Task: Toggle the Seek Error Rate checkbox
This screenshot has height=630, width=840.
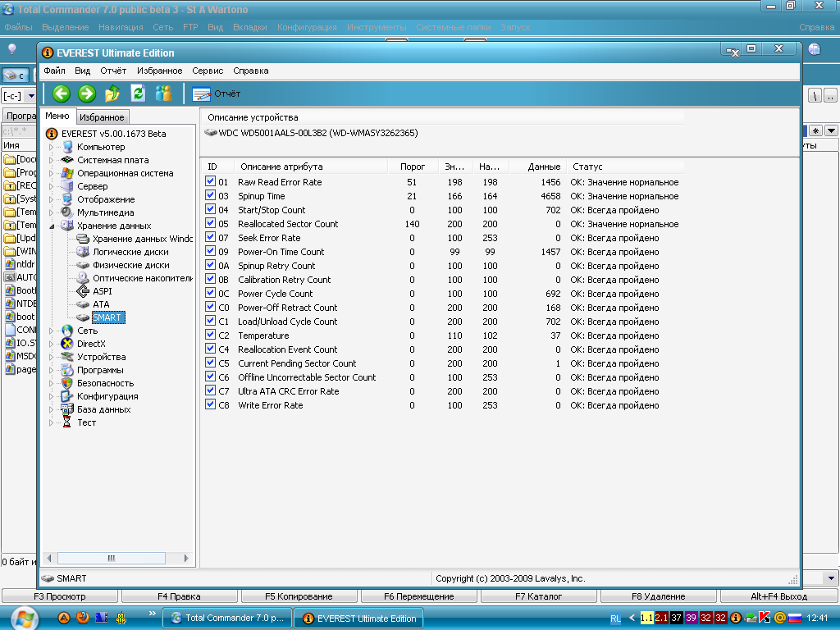Action: coord(211,237)
